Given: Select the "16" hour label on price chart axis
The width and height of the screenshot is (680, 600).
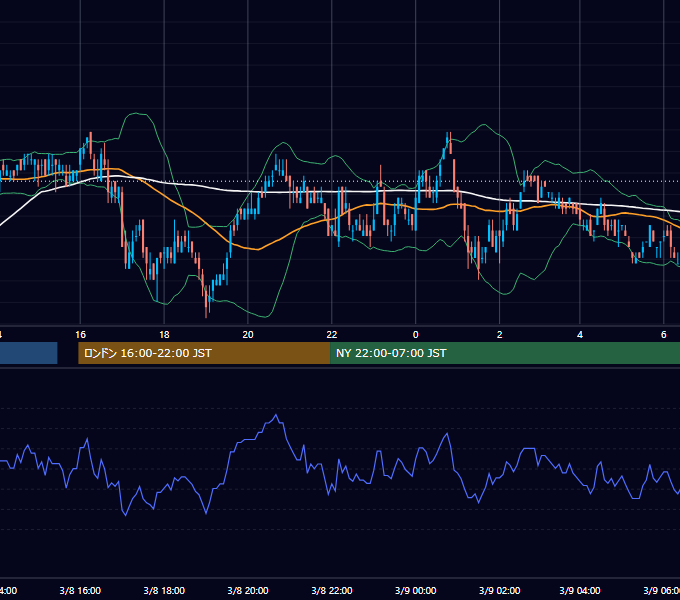Looking at the screenshot, I should tap(80, 335).
